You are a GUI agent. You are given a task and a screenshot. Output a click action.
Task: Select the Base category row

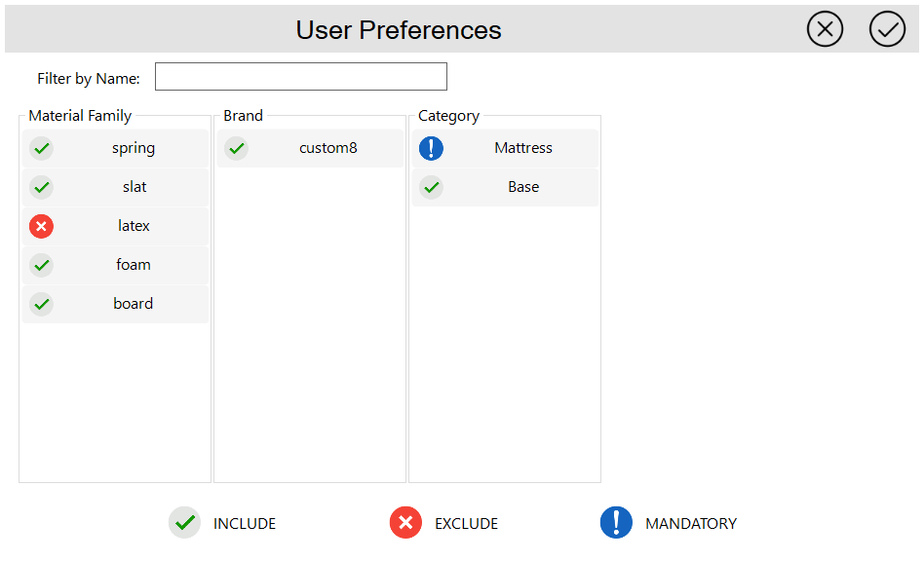pyautogui.click(x=523, y=187)
